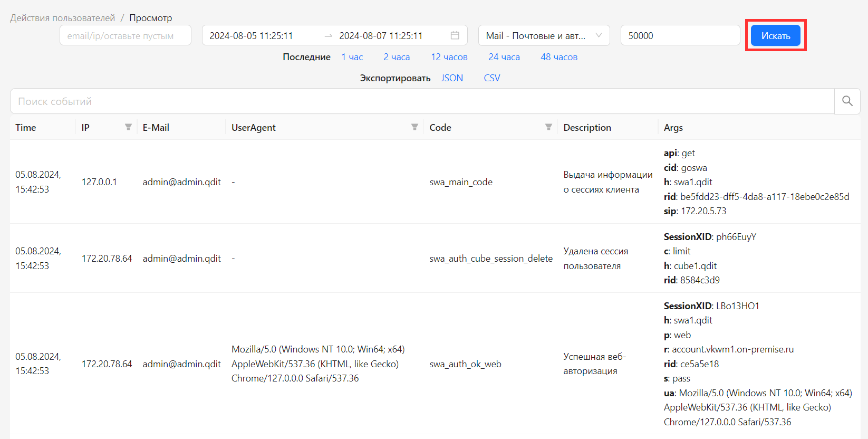868x439 pixels.
Task: Go to Действия пользователей breadcrumb
Action: (x=62, y=18)
